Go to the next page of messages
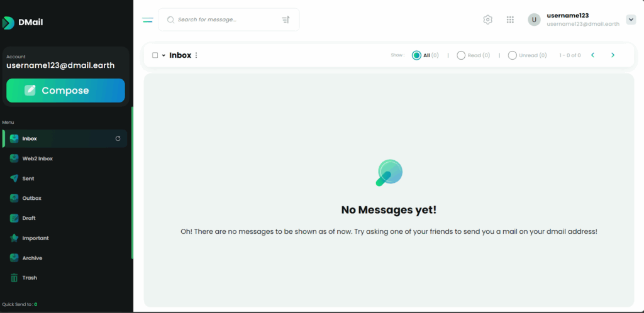 click(613, 55)
